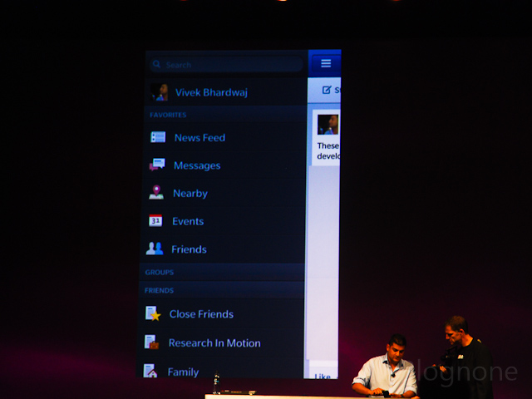Click the Messages speech bubbles icon

(x=157, y=165)
